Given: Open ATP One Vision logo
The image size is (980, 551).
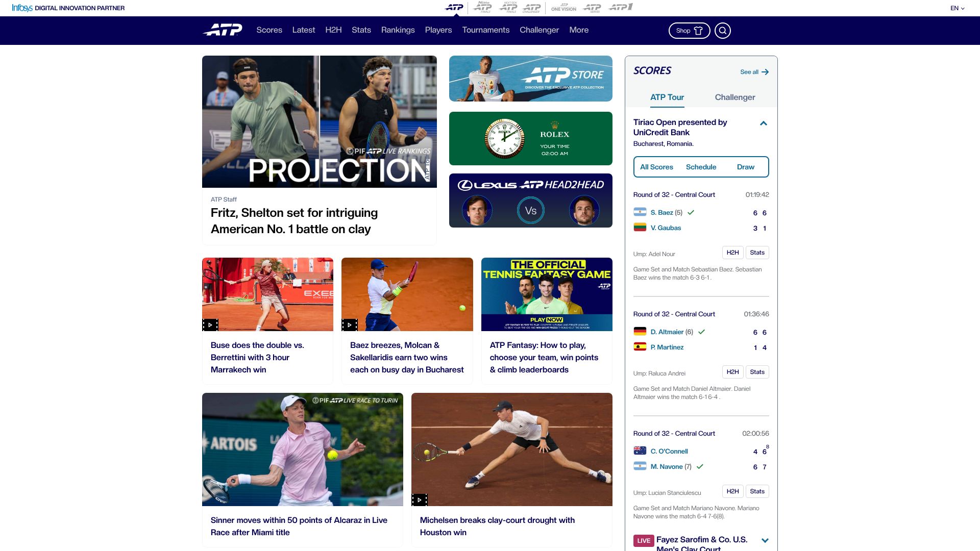Looking at the screenshot, I should click(x=563, y=8).
